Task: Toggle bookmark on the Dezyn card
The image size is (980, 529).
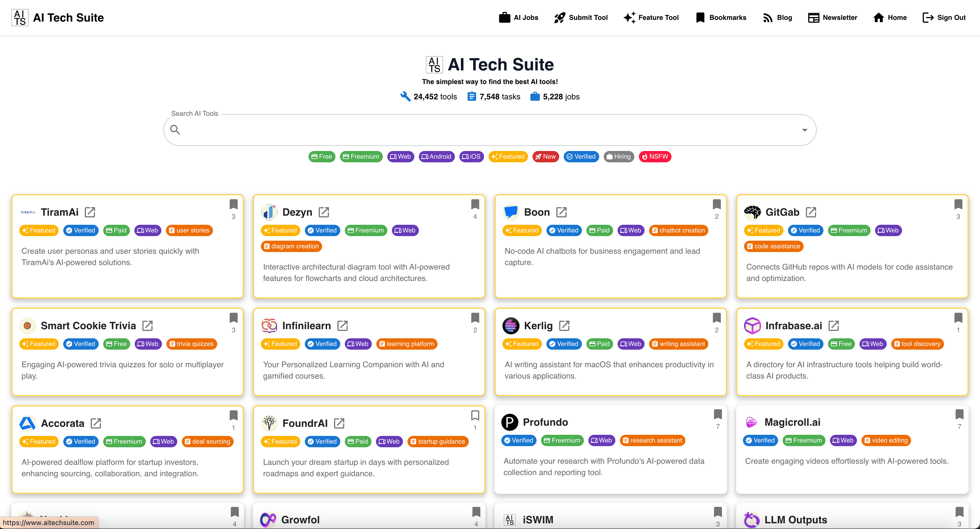Action: click(x=475, y=205)
